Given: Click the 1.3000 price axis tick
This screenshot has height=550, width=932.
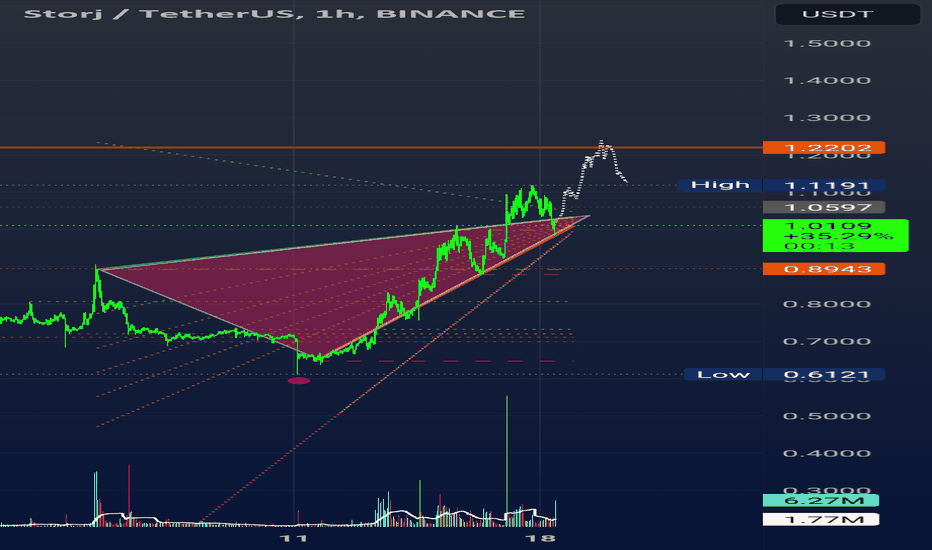Looking at the screenshot, I should pyautogui.click(x=827, y=118).
